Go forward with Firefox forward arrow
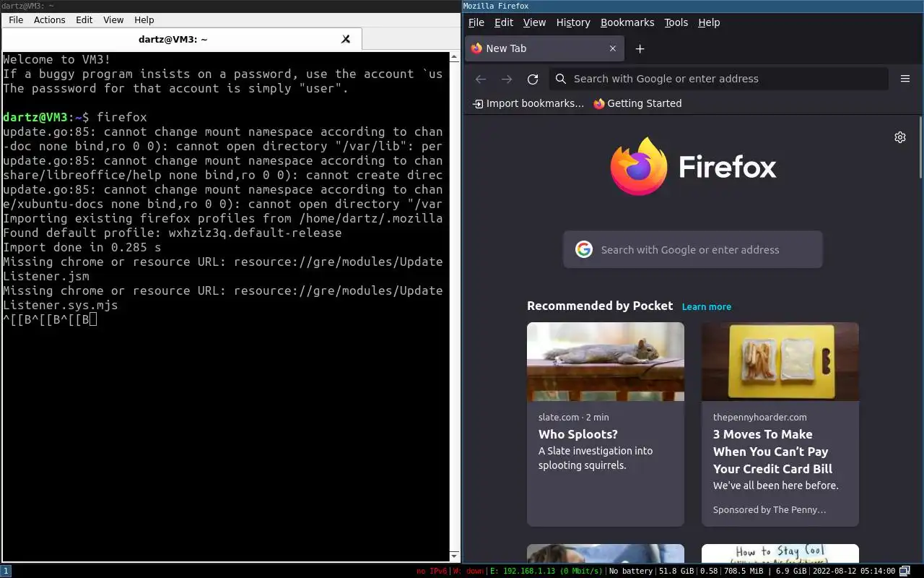The image size is (924, 578). 507,79
